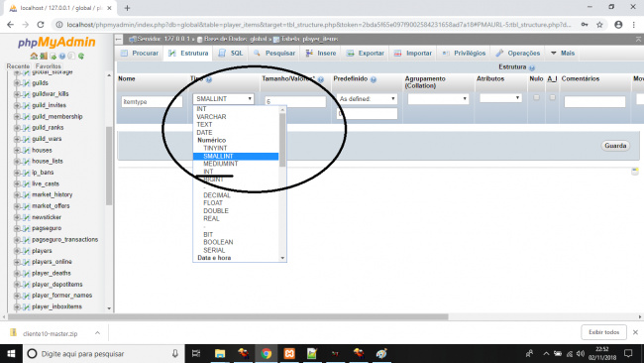Open File Explorer from the taskbar
Screen dimensions: 644x363
coord(220,353)
